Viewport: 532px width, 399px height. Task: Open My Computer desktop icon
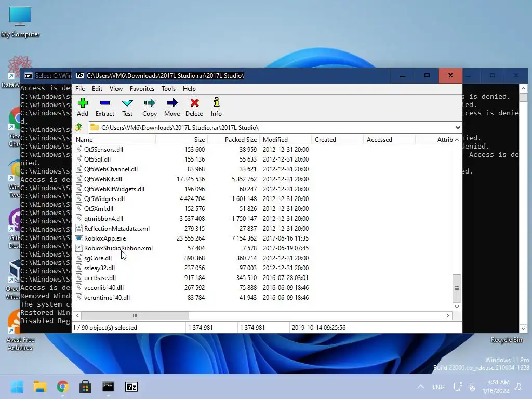[20, 21]
